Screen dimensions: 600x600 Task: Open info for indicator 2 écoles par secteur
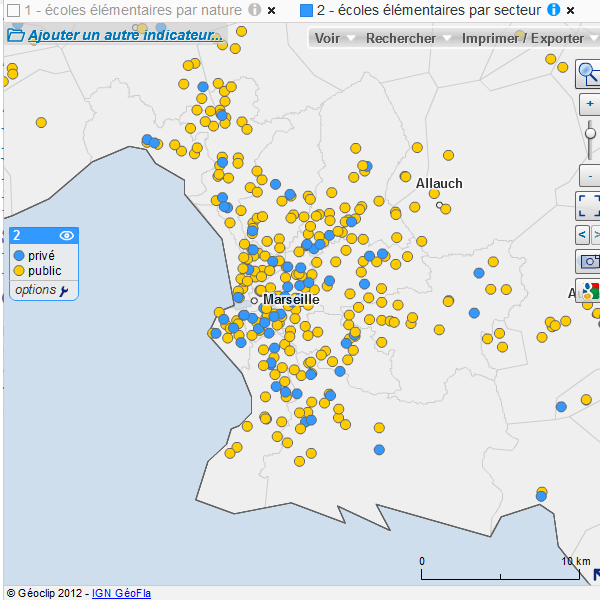pyautogui.click(x=553, y=10)
